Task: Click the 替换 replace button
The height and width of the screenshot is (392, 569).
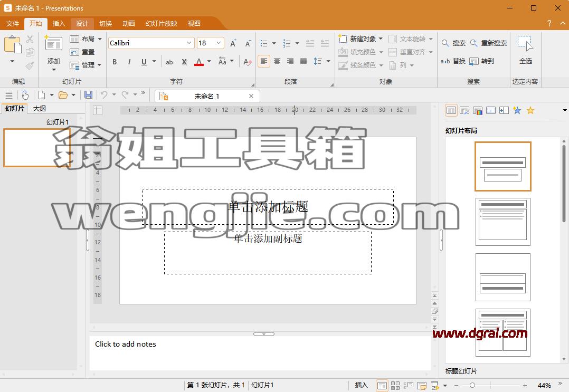Action: click(453, 61)
